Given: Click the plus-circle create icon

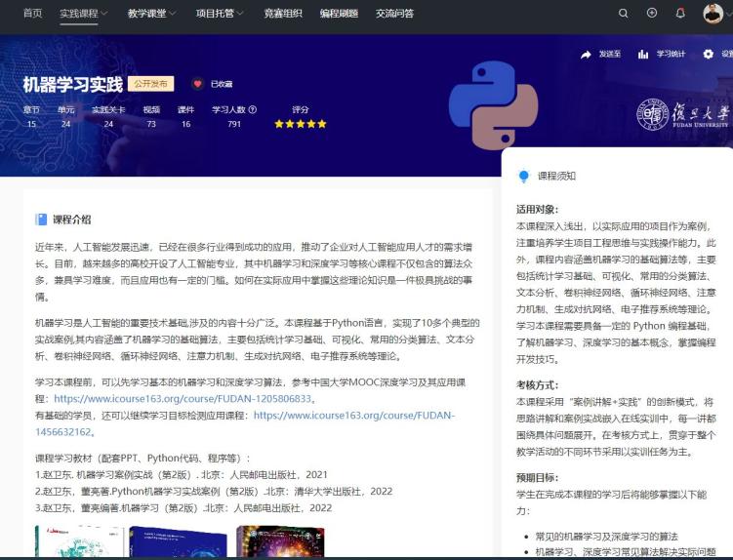Looking at the screenshot, I should [x=652, y=13].
